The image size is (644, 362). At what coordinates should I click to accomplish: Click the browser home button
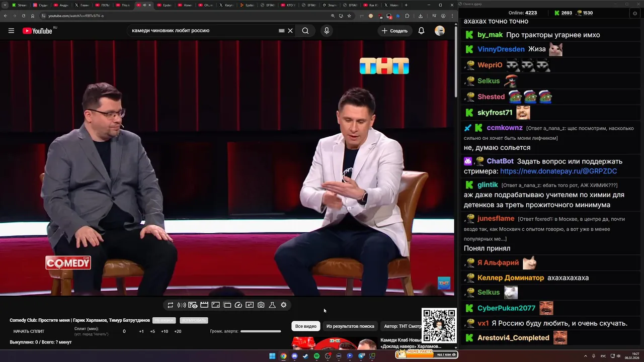[x=33, y=16]
